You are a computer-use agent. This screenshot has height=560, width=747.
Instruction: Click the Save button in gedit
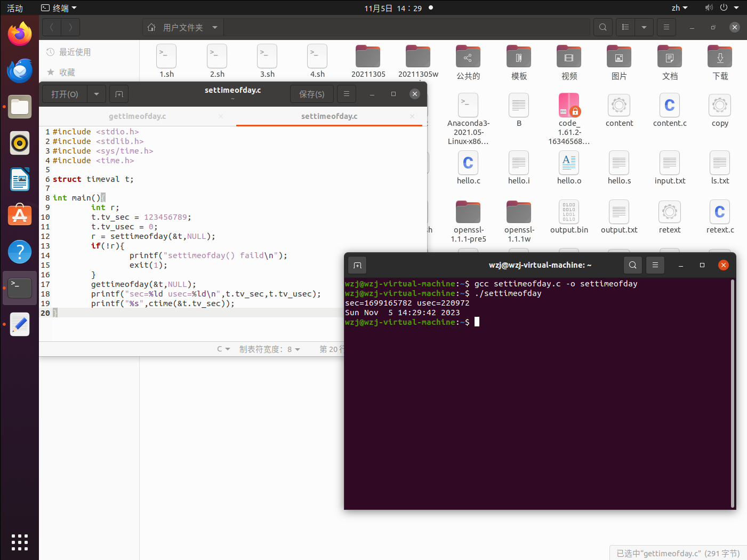(x=312, y=94)
